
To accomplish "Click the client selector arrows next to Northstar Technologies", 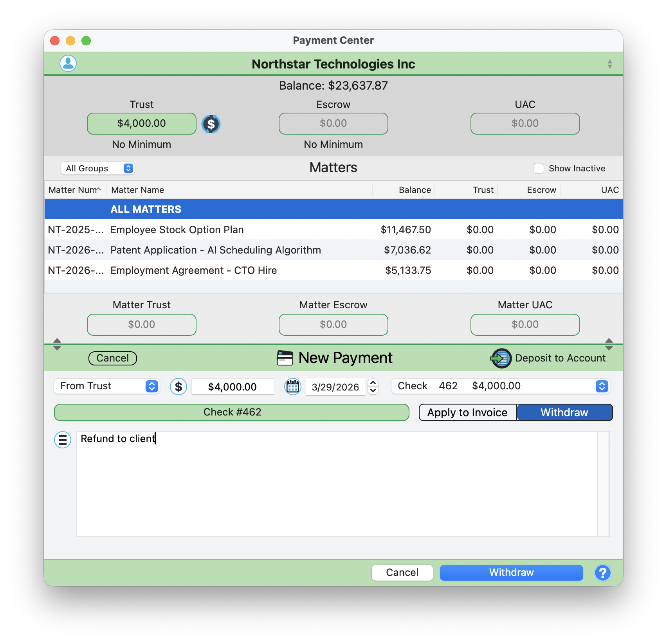I will [x=609, y=63].
